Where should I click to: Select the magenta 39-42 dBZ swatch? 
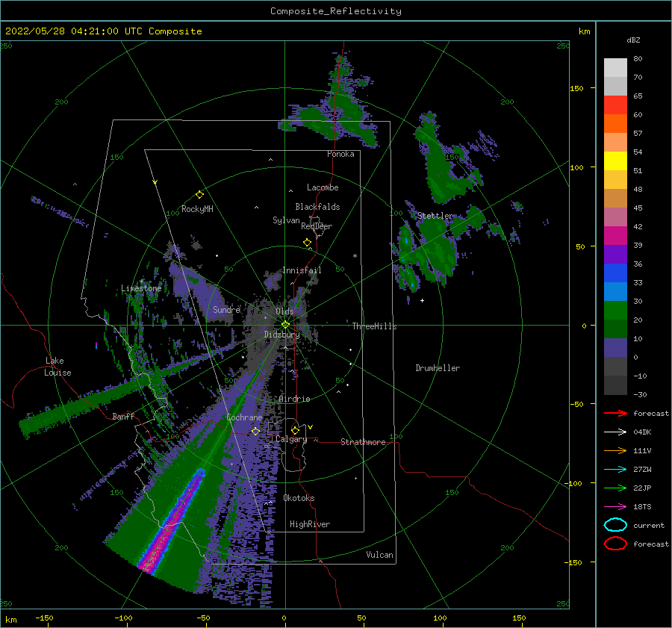[x=615, y=236]
